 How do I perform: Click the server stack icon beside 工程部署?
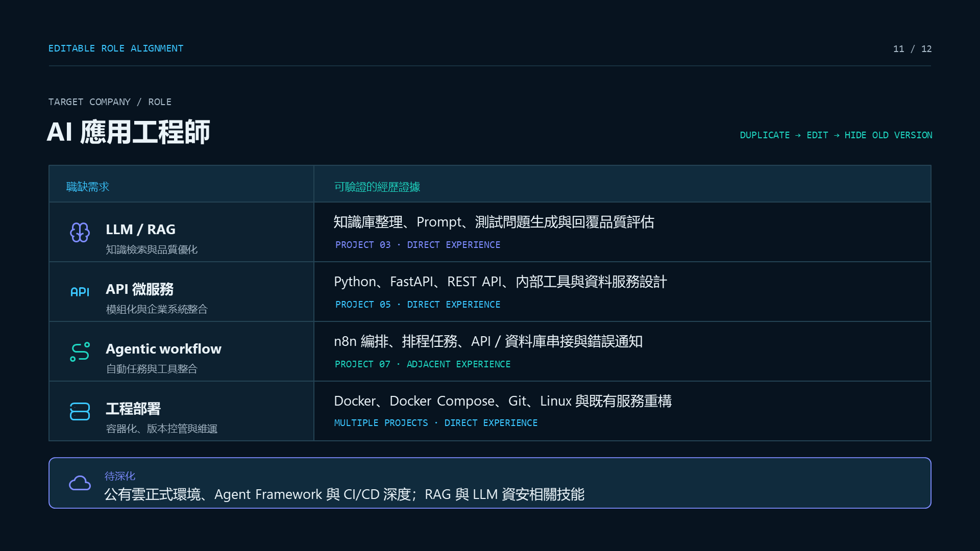80,411
